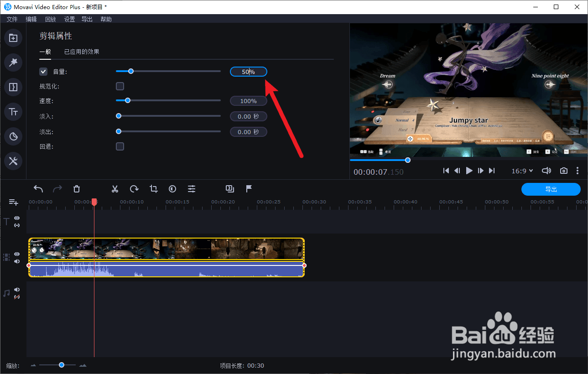Open player more options menu

tap(578, 171)
